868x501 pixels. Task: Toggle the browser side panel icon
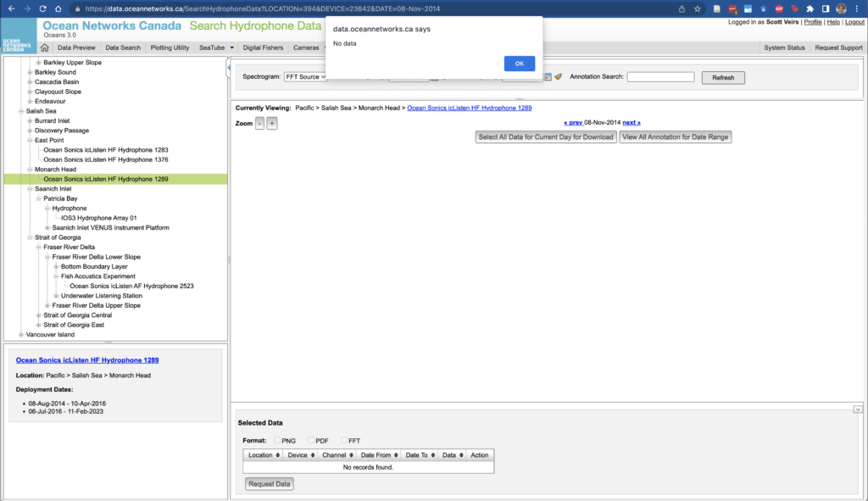pos(826,8)
